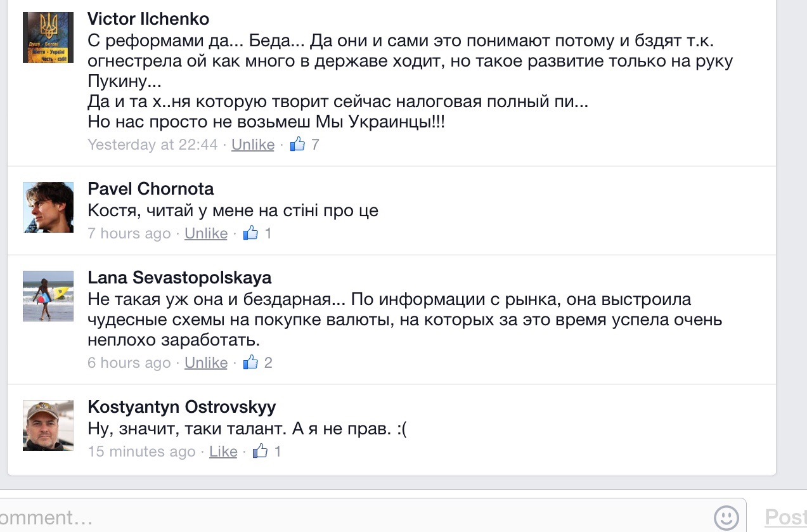Click the 'Yesterday at 22:44' timestamp
The width and height of the screenshot is (807, 532).
pyautogui.click(x=152, y=145)
